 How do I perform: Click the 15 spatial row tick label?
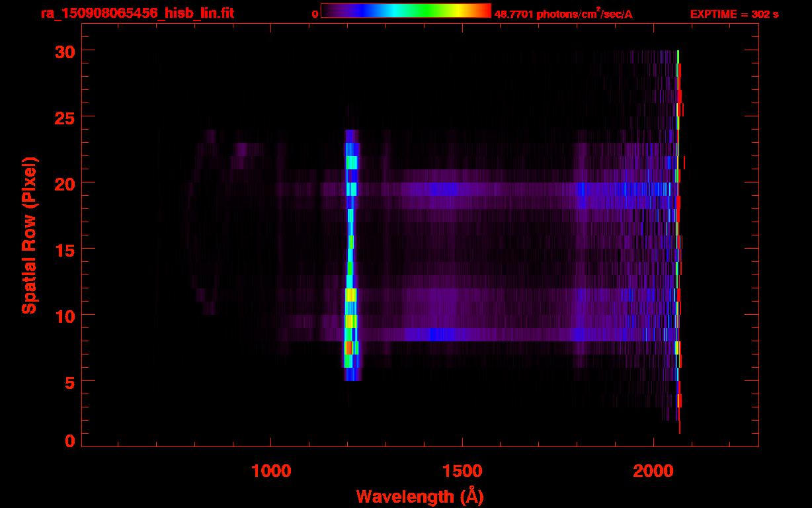[x=64, y=249]
